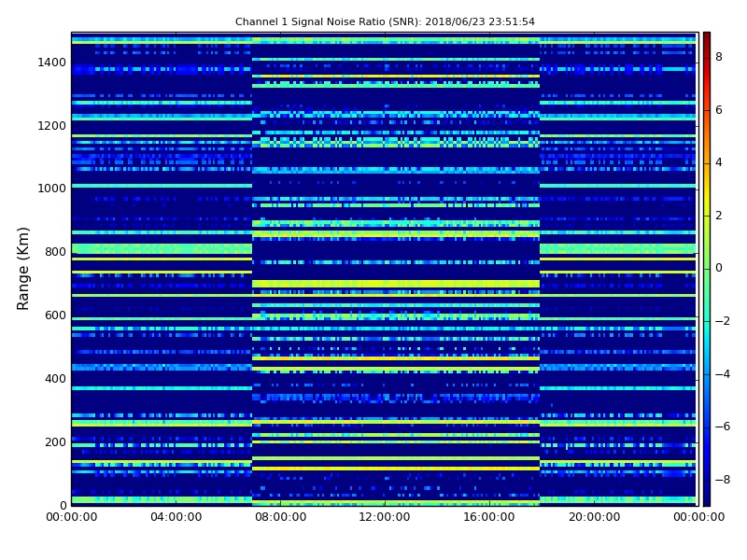
Task: Click the colorbar label 0 beside the color scale
Action: (x=719, y=268)
